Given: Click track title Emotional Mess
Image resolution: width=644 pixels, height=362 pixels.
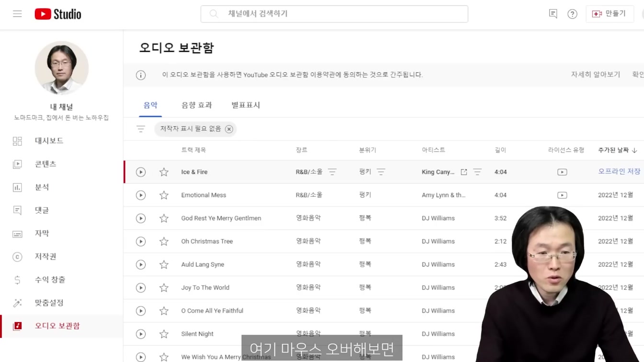Looking at the screenshot, I should pos(204,195).
